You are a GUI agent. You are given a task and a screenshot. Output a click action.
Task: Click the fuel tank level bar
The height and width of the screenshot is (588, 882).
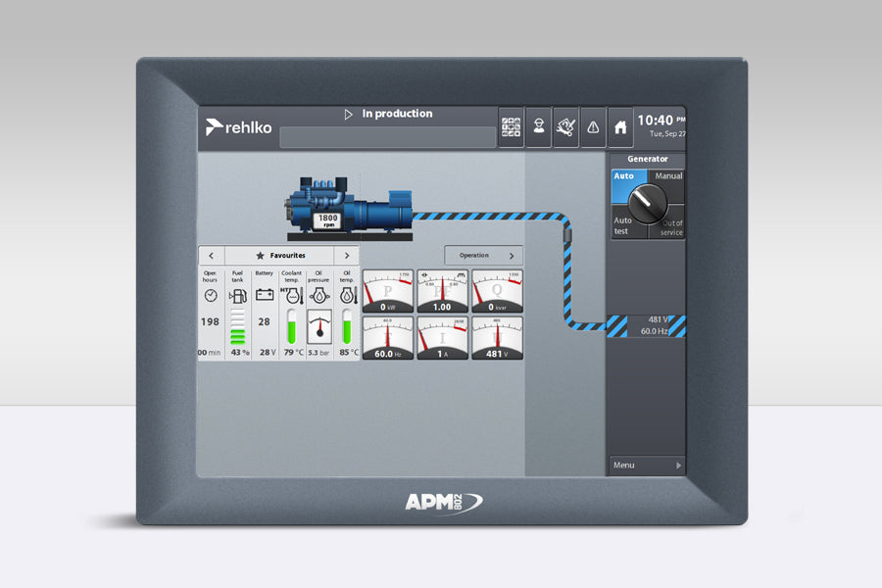pos(237,328)
